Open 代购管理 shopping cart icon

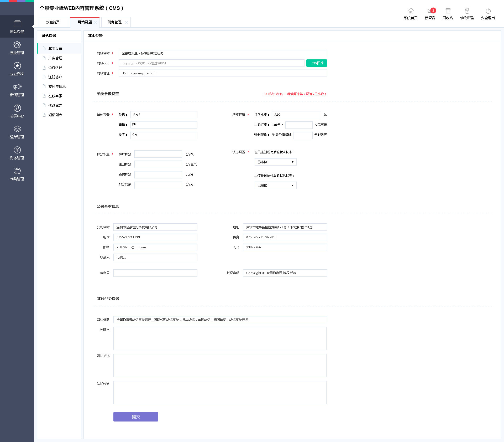pyautogui.click(x=17, y=171)
